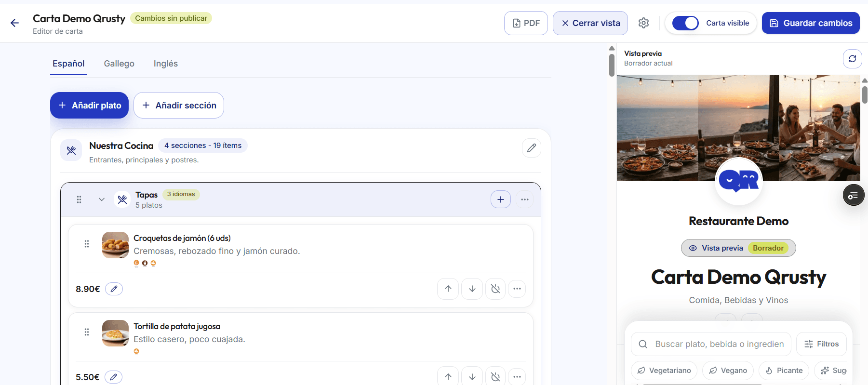The image size is (868, 385).
Task: Click the 3 idiomas badge
Action: [181, 194]
